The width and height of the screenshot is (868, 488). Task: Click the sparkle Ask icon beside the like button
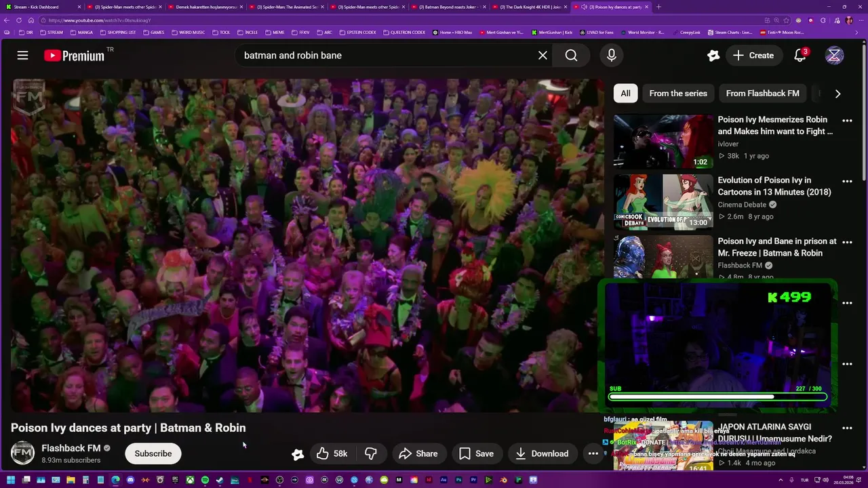click(297, 454)
